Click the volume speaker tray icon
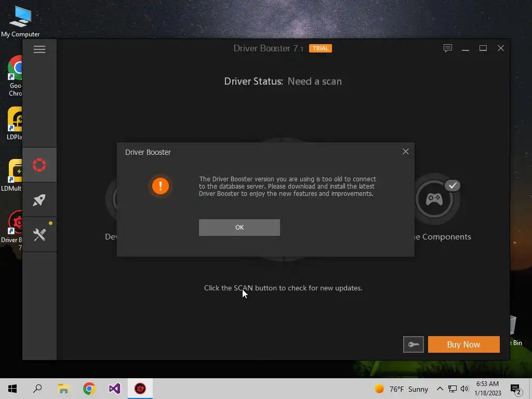Screen dimensions: 532x399 464,389
